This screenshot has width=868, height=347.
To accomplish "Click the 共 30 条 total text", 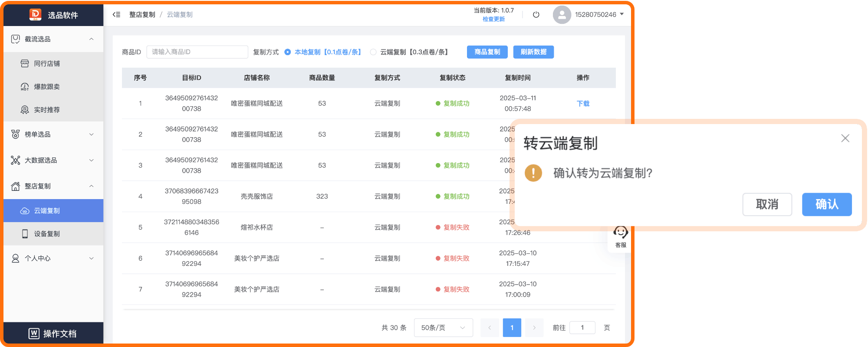I will (394, 328).
